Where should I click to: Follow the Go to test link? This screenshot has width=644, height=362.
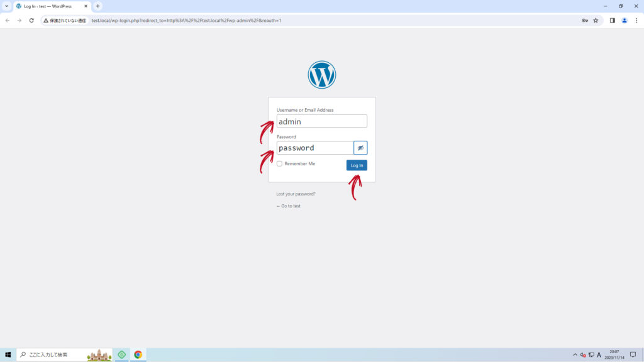288,206
